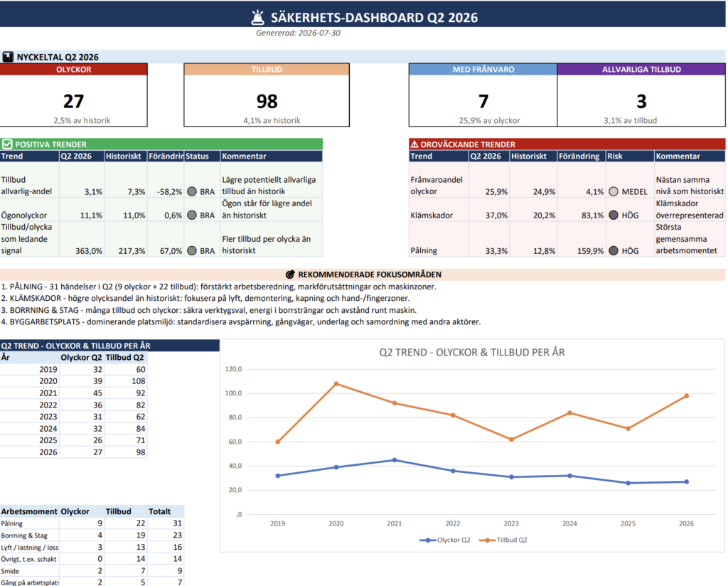Click the MEDEL risk dot for Frånvaroandel

pos(614,191)
